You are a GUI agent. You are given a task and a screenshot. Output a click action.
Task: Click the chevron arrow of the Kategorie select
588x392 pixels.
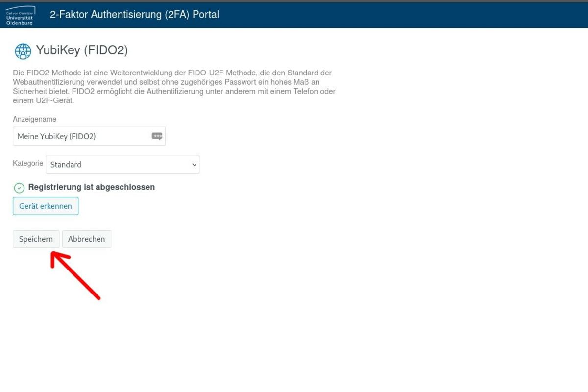(x=194, y=165)
